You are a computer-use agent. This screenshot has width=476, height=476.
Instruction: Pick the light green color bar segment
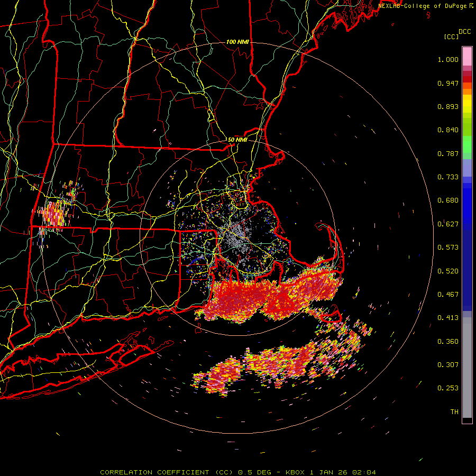pos(467,144)
